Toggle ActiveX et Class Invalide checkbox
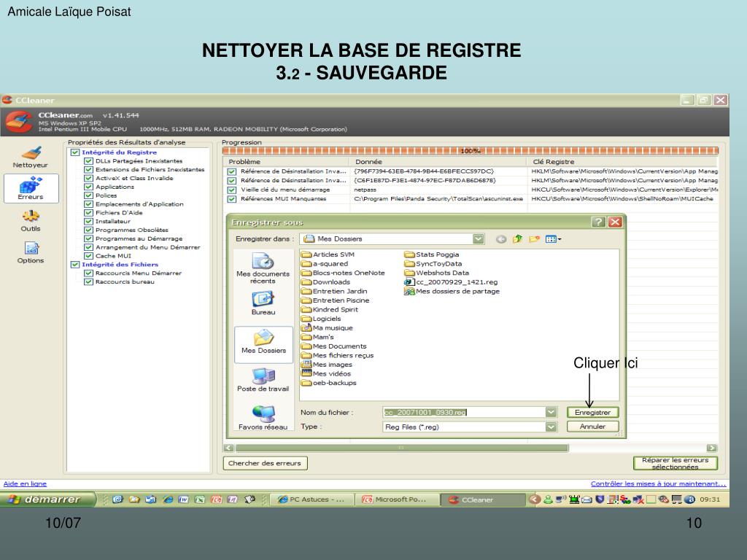The height and width of the screenshot is (560, 747). (88, 178)
